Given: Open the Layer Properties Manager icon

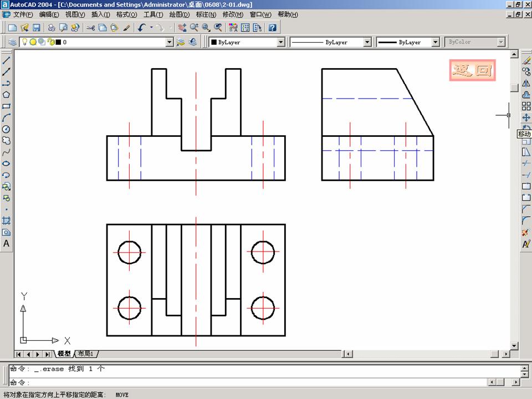Looking at the screenshot, I should pos(13,42).
